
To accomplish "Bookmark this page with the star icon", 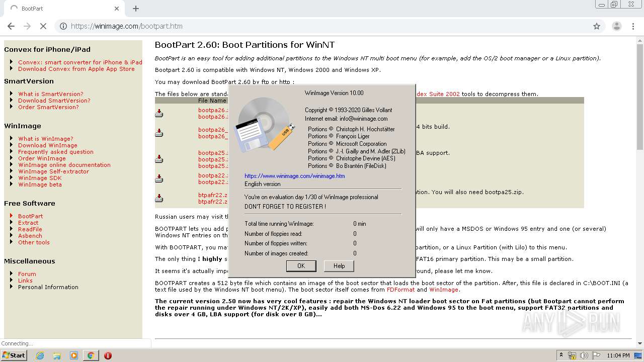I will (597, 26).
